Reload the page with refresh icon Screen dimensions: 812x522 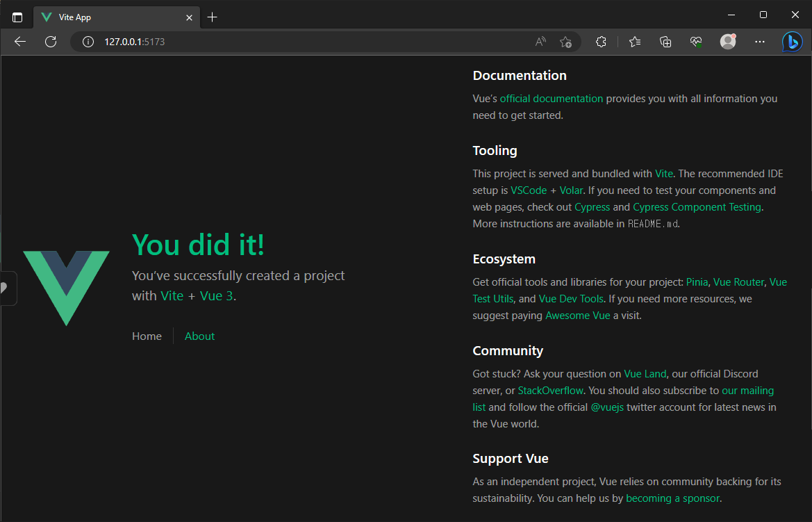point(51,42)
